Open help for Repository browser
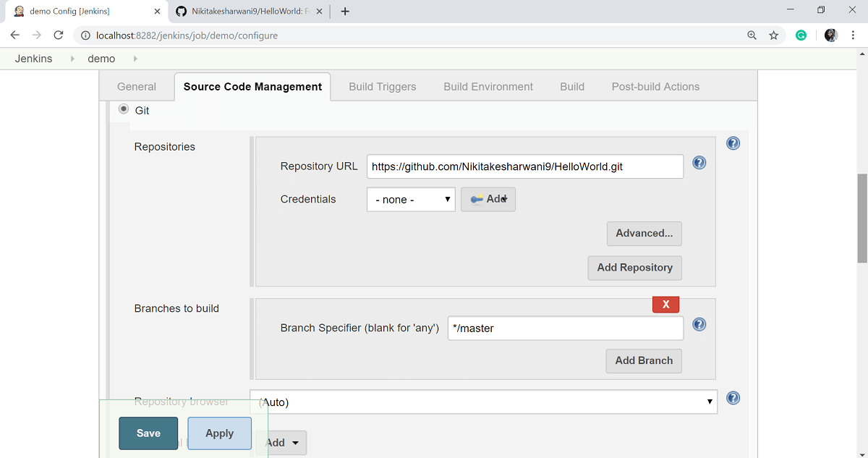Screen dimensions: 868x458 [x=733, y=398]
